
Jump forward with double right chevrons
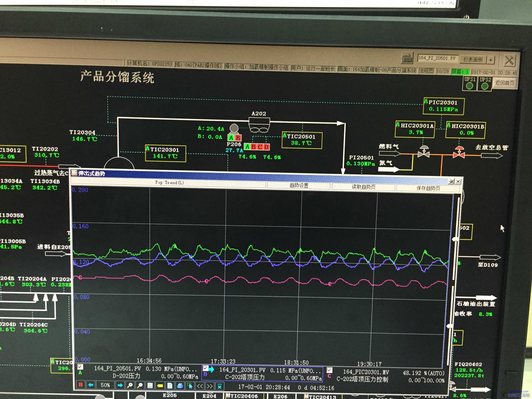point(210,386)
